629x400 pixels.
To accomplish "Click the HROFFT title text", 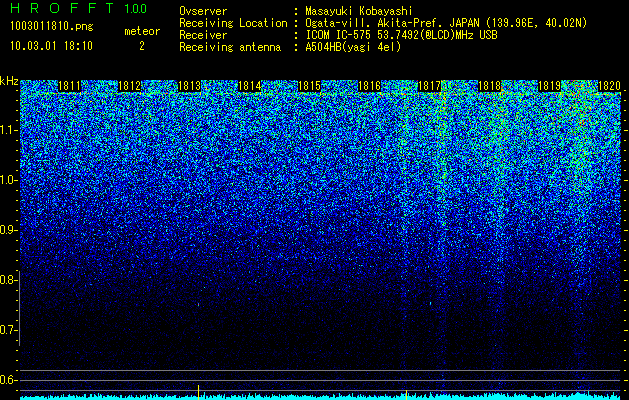I will pos(63,8).
